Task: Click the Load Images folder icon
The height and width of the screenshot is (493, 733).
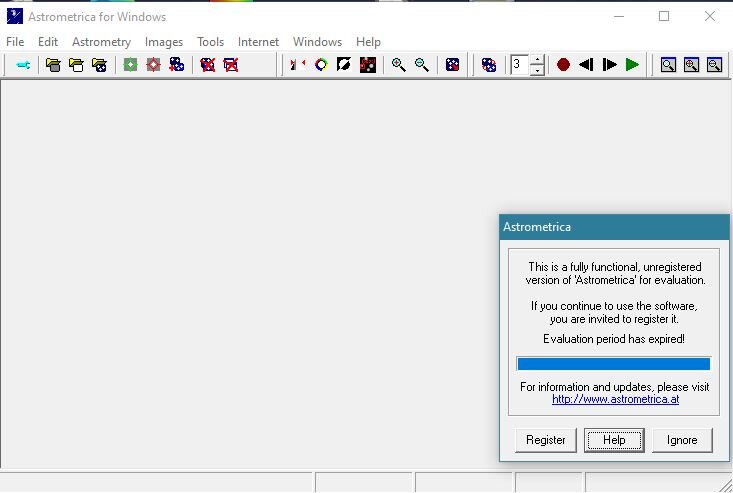Action: 53,65
